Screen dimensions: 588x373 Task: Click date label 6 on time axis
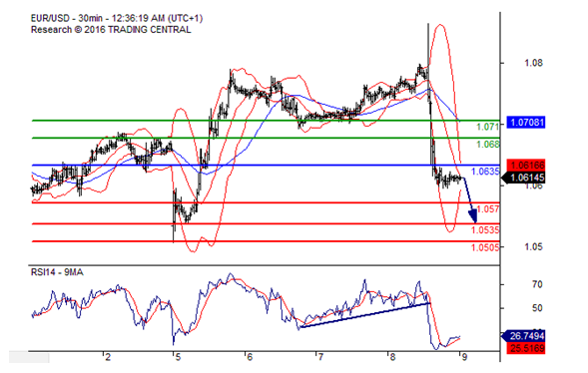(250, 357)
